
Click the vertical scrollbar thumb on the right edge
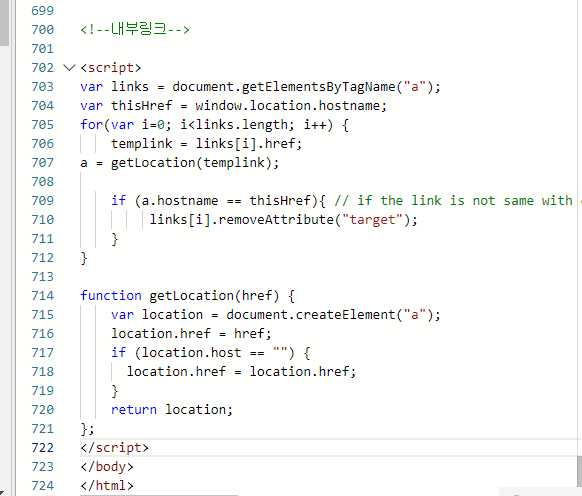[579, 471]
